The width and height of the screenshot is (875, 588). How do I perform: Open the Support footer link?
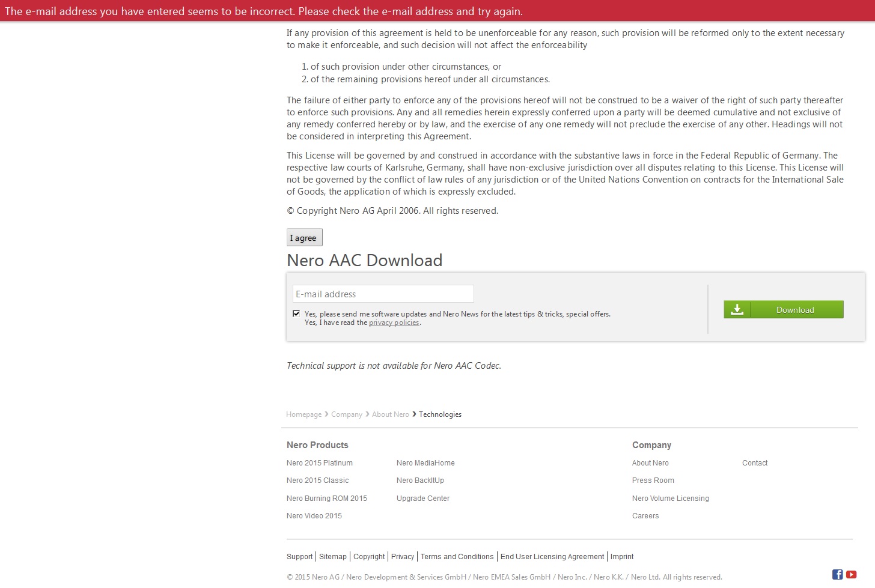point(300,557)
